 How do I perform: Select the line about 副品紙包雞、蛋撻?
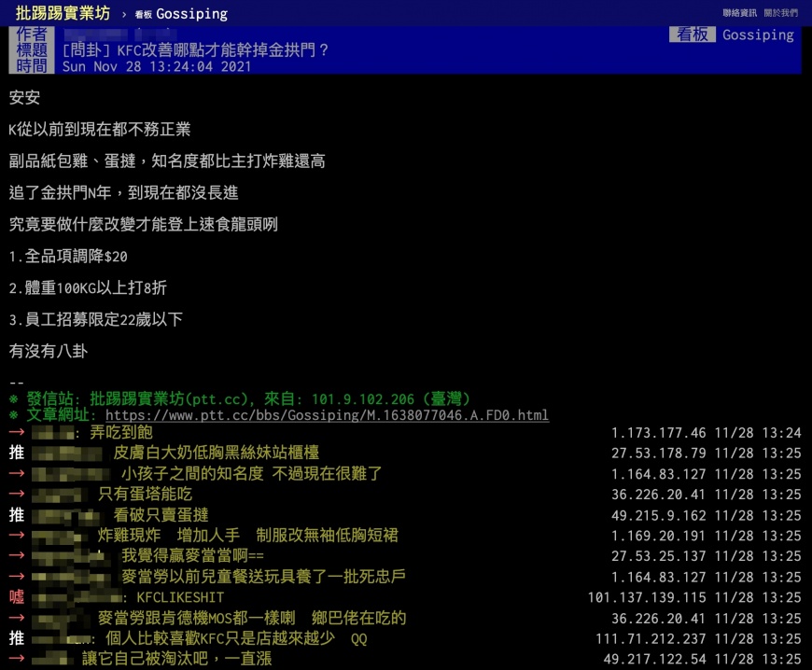click(x=167, y=161)
